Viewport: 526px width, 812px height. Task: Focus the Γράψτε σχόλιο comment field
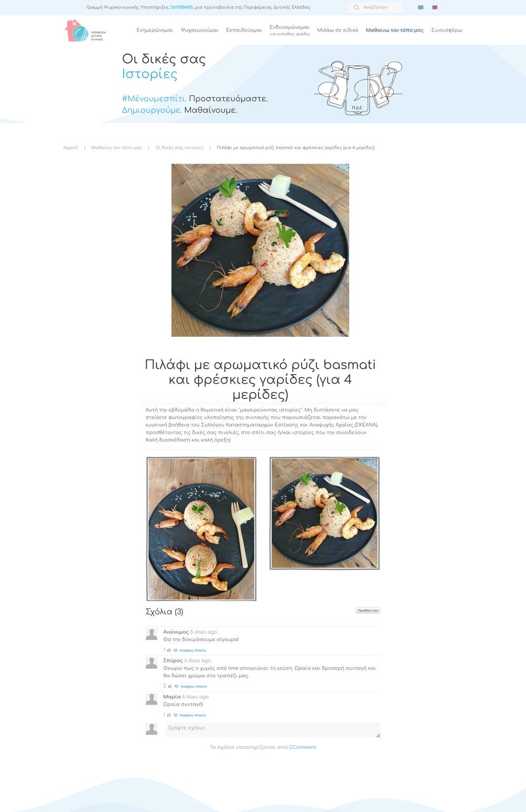[x=273, y=730]
